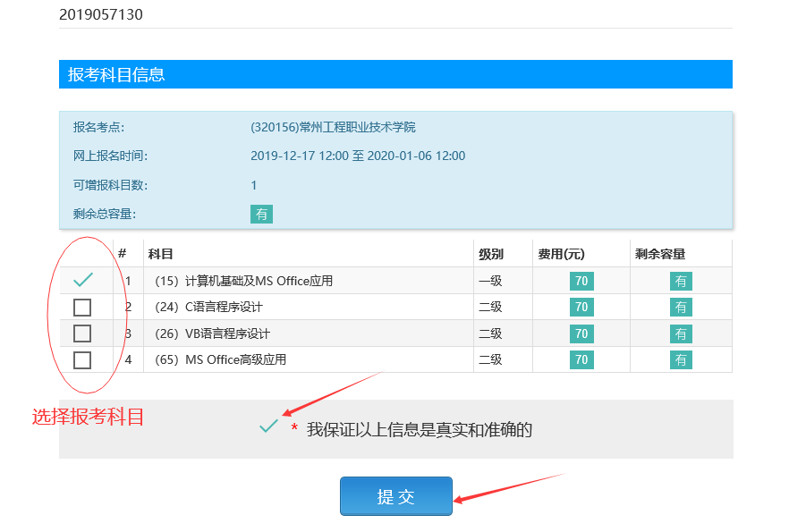Click the 有 capacity badge in C语言程序设计 row
Screen dimensions: 789x532
(x=681, y=308)
